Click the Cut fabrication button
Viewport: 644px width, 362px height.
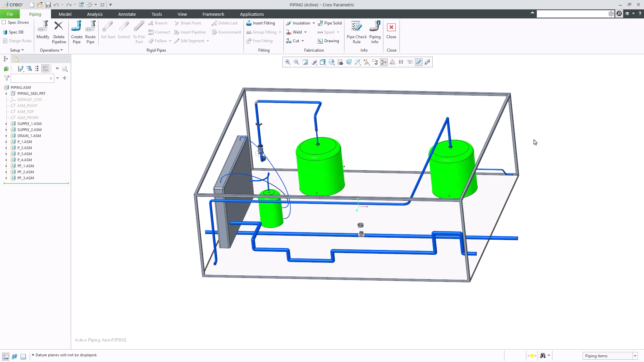tap(292, 41)
